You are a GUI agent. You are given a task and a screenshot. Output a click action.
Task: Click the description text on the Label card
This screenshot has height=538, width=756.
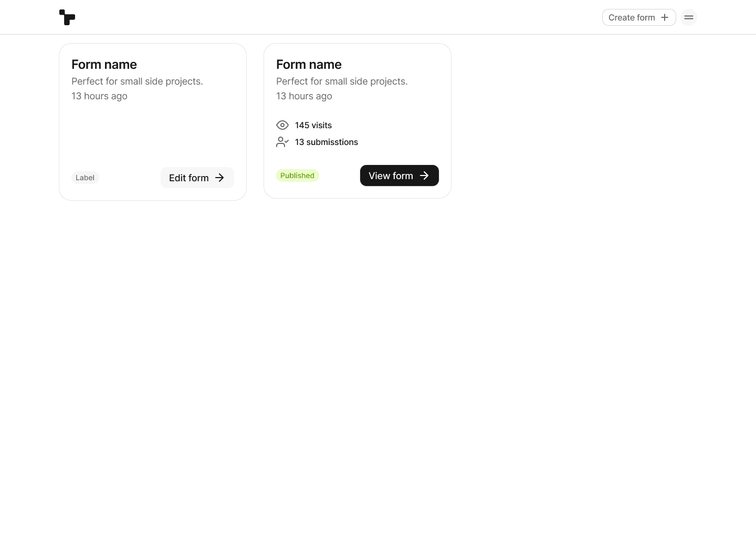(137, 81)
